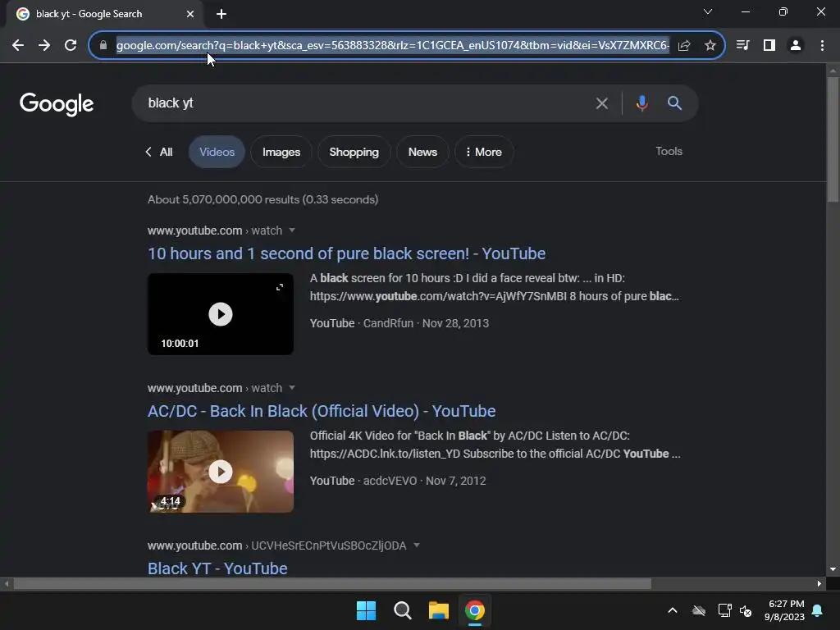840x630 pixels.
Task: Reload the current search page
Action: tap(71, 46)
